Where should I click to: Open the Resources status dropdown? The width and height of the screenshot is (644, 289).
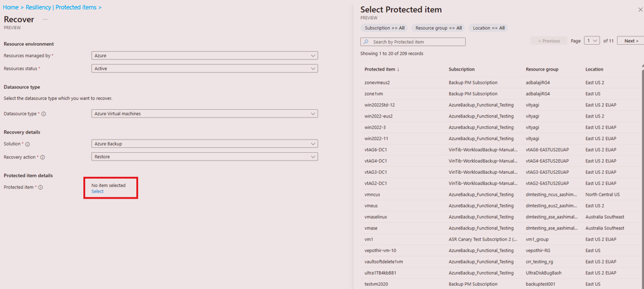click(x=205, y=68)
